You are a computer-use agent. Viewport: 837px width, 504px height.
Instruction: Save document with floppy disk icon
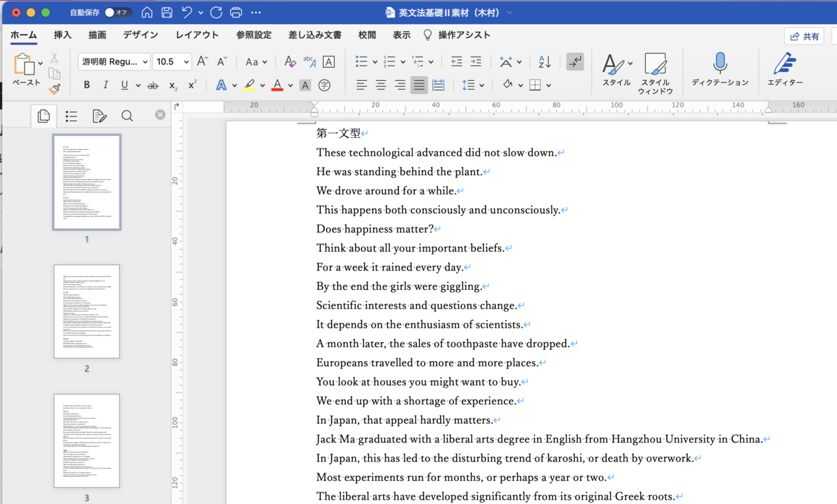tap(167, 13)
